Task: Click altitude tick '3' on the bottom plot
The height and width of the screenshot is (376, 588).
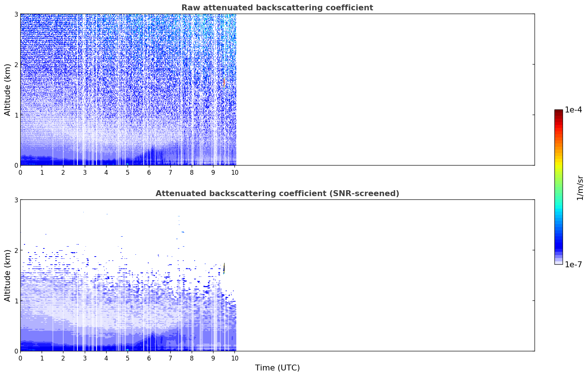Action: 16,200
